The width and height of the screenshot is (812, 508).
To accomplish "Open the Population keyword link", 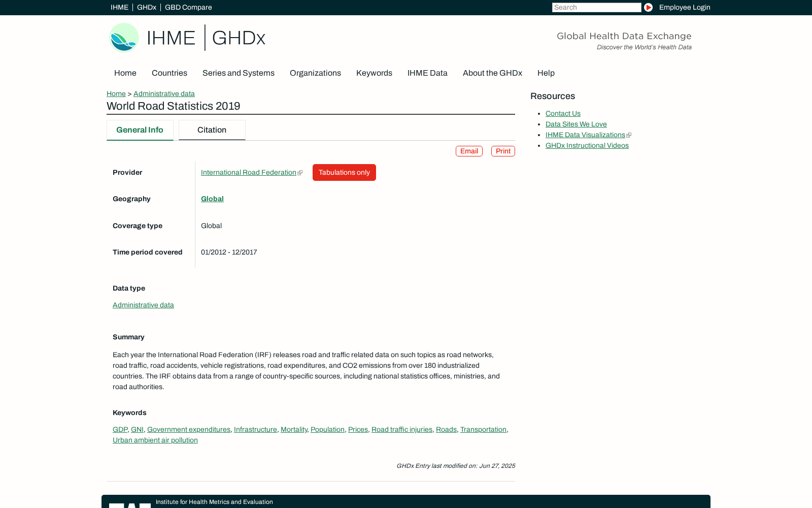I will pos(327,429).
